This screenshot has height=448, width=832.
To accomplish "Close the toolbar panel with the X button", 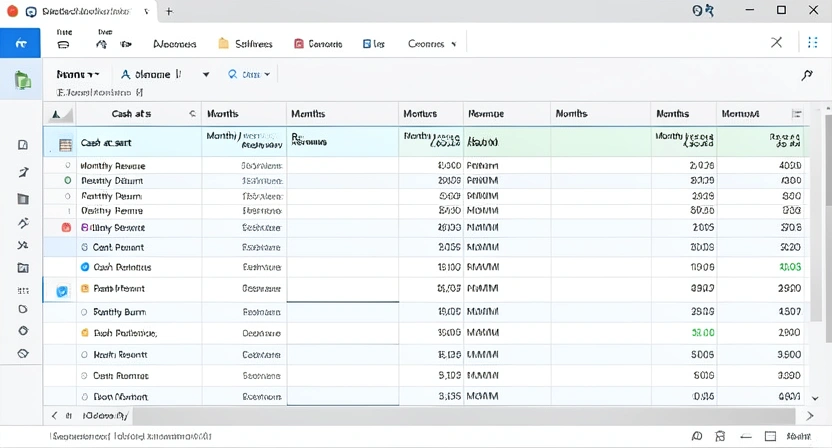I will [x=776, y=42].
